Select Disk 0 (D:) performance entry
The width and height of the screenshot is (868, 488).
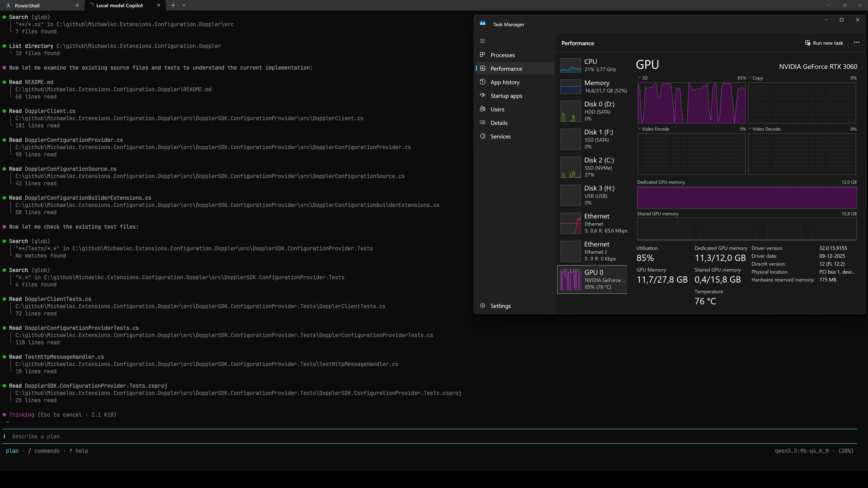point(593,111)
